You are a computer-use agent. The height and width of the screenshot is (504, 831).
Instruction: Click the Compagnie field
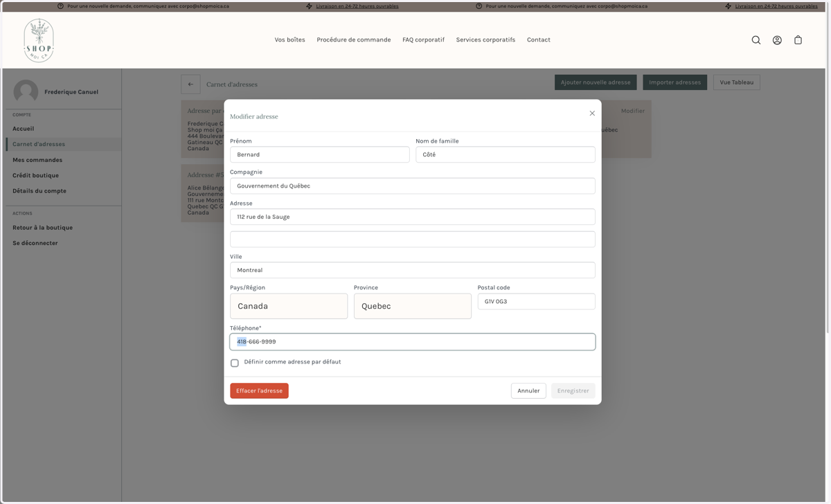click(x=413, y=186)
